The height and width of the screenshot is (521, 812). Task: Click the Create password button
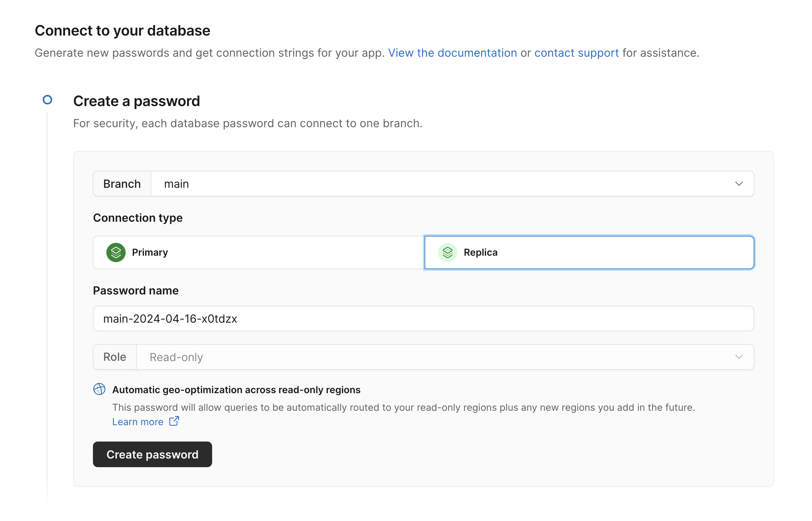(x=152, y=454)
